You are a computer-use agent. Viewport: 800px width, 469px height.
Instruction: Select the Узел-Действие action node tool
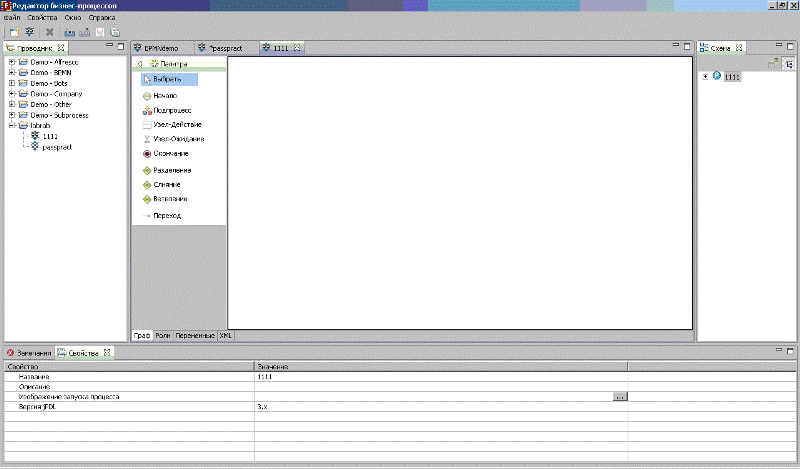coord(177,124)
